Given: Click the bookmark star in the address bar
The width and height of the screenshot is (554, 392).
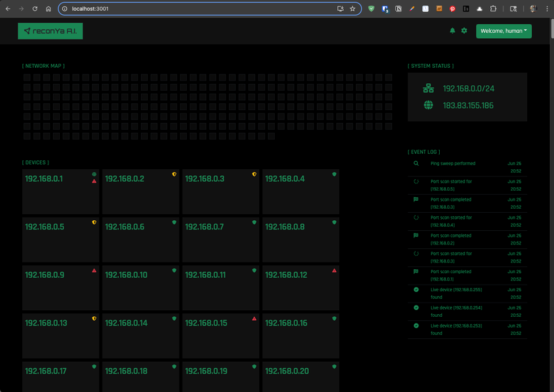Looking at the screenshot, I should (x=353, y=9).
